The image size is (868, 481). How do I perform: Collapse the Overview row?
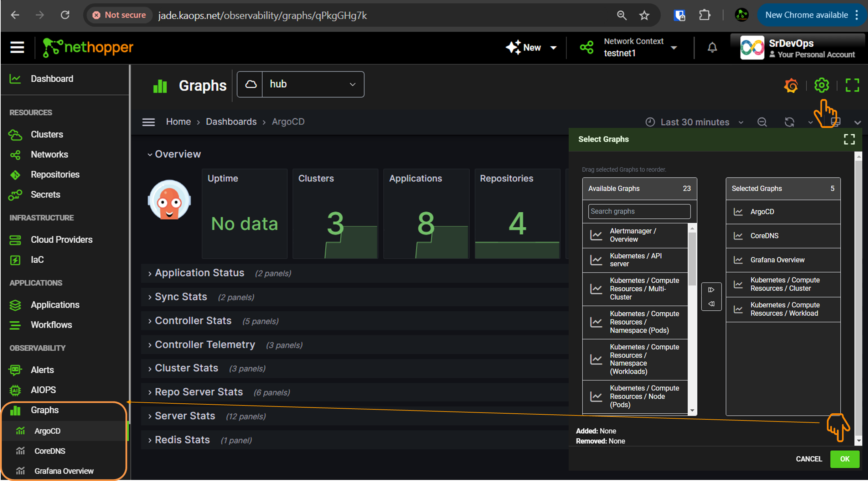[174, 154]
